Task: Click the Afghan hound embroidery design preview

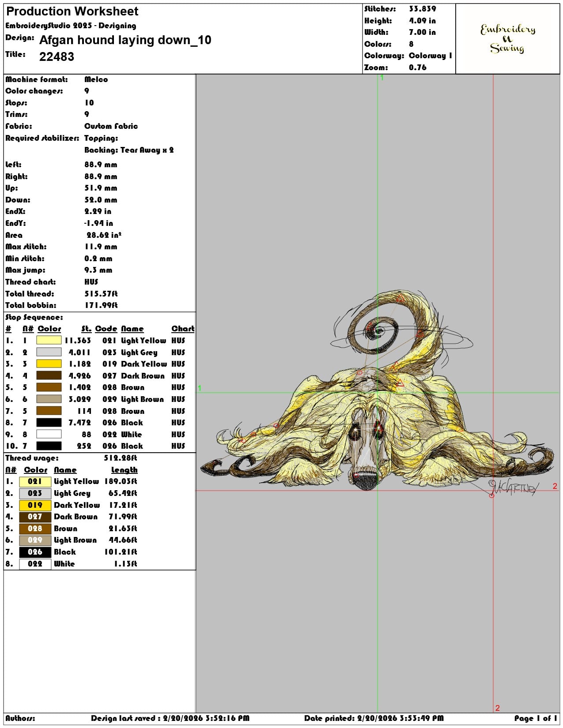Action: 378,393
